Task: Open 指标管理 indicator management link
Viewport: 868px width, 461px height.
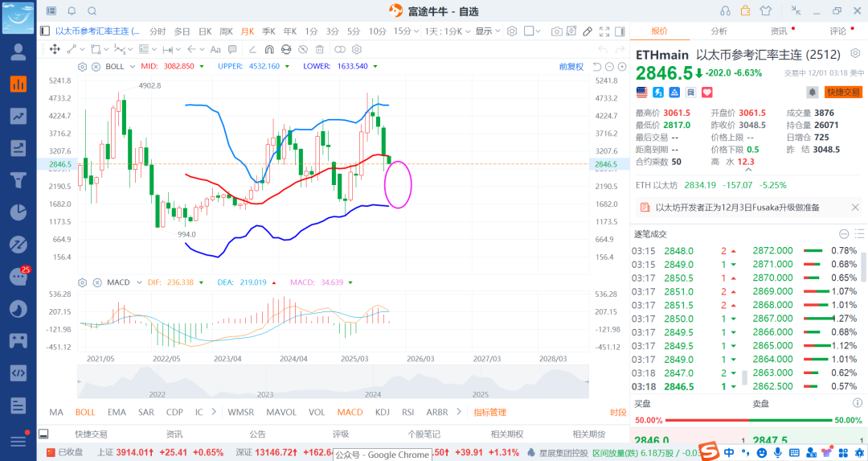Action: [x=489, y=412]
